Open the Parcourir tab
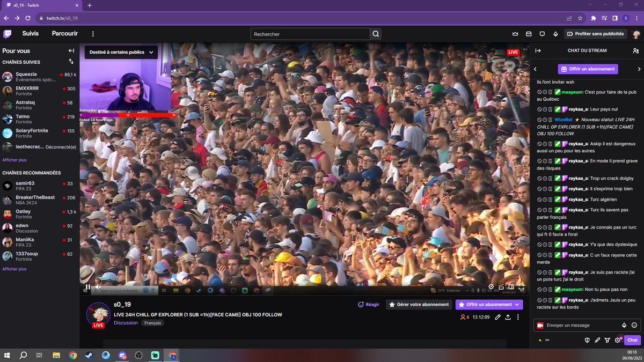The width and height of the screenshot is (644, 362). pyautogui.click(x=65, y=33)
